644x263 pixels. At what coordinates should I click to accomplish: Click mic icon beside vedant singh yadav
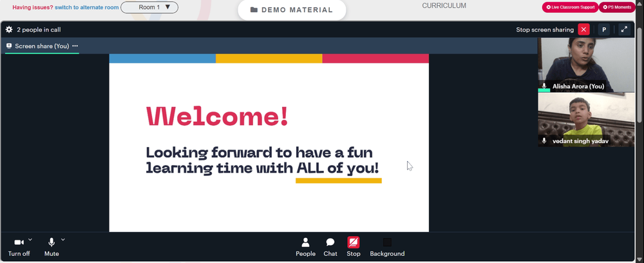(544, 141)
